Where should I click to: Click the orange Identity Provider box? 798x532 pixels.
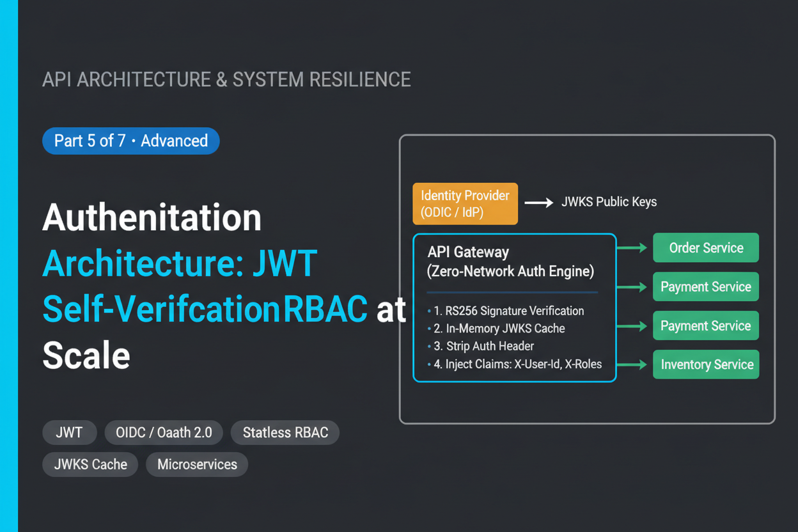(465, 203)
